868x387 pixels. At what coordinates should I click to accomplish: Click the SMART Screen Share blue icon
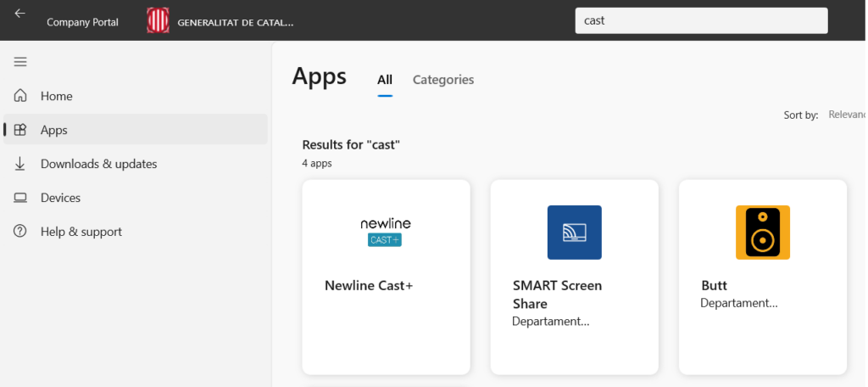point(574,232)
